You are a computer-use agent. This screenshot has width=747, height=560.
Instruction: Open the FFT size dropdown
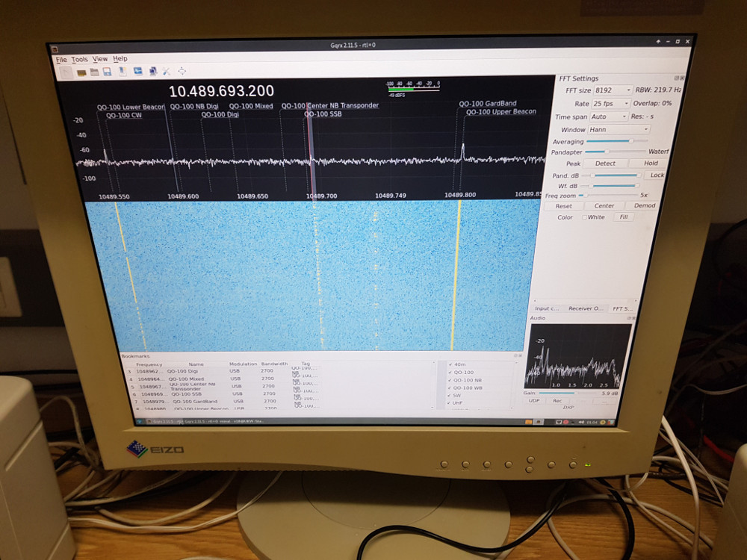coord(612,90)
